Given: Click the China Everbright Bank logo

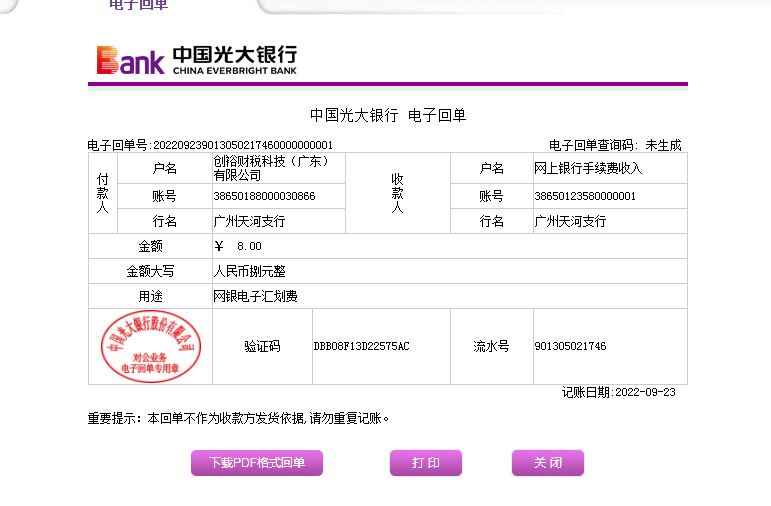Looking at the screenshot, I should (196, 60).
